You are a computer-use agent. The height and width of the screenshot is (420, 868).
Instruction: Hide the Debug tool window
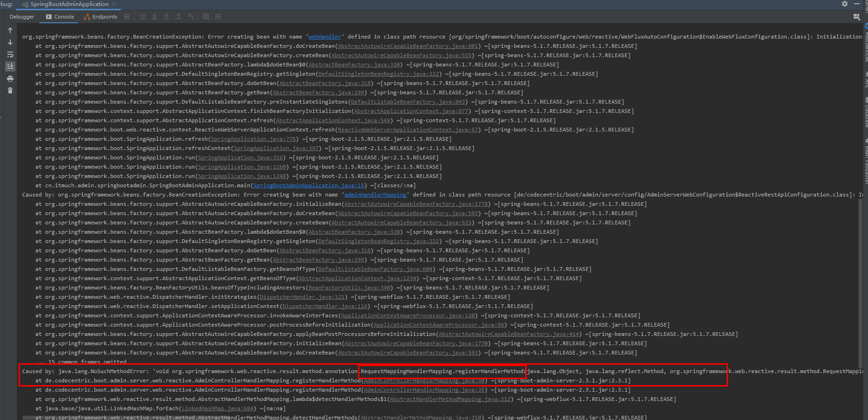857,4
